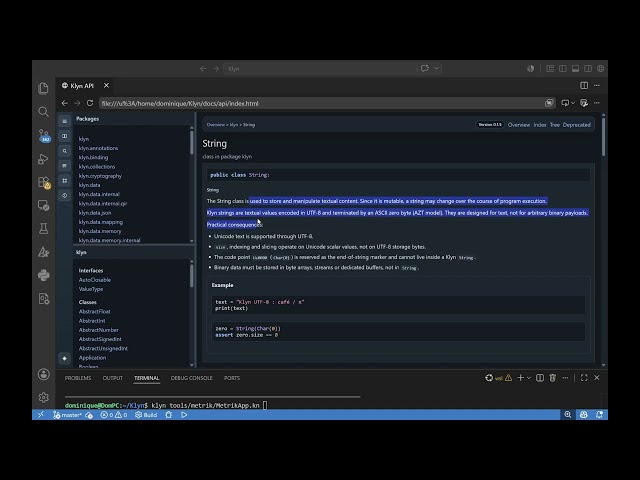Viewport: 640px width, 480px height.
Task: Click the remote window icon in status bar
Action: click(x=41, y=415)
